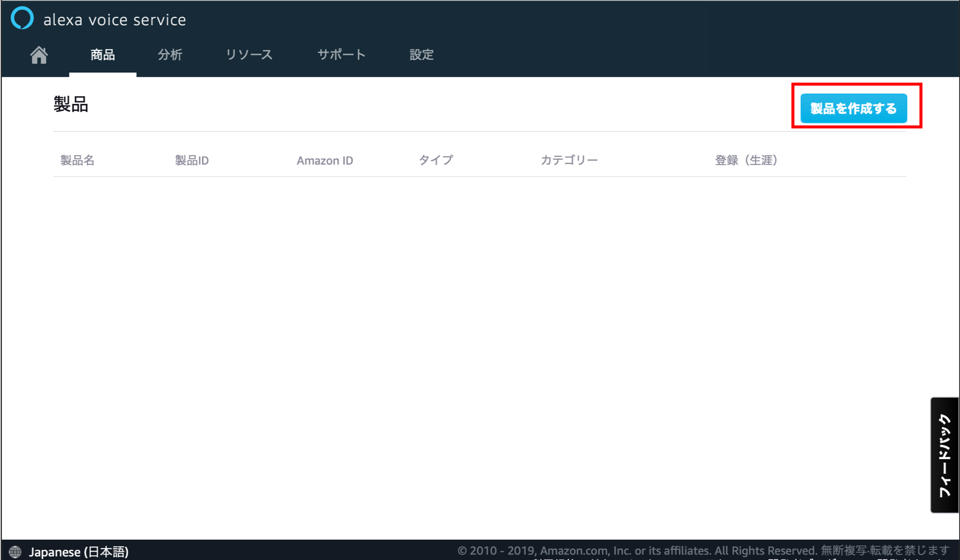This screenshot has height=560, width=960.
Task: Go to the 設定 tab
Action: pos(421,55)
